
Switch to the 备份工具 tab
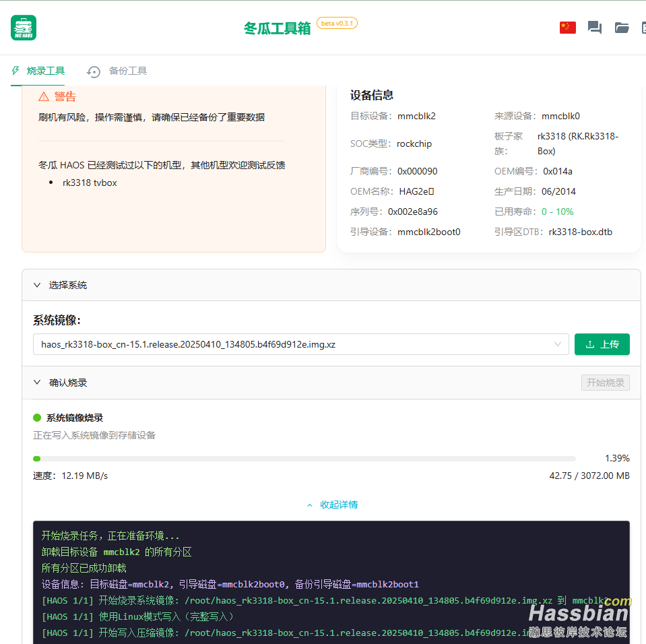117,71
